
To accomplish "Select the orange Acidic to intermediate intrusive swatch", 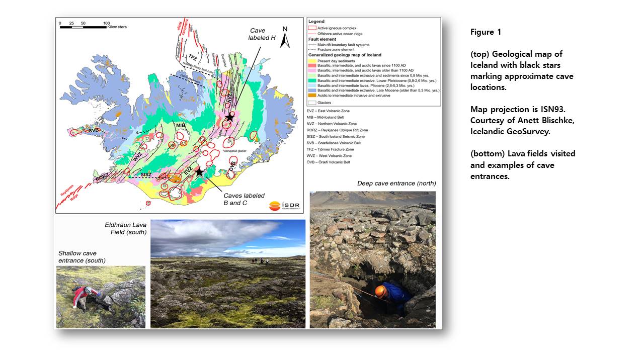I will [312, 96].
